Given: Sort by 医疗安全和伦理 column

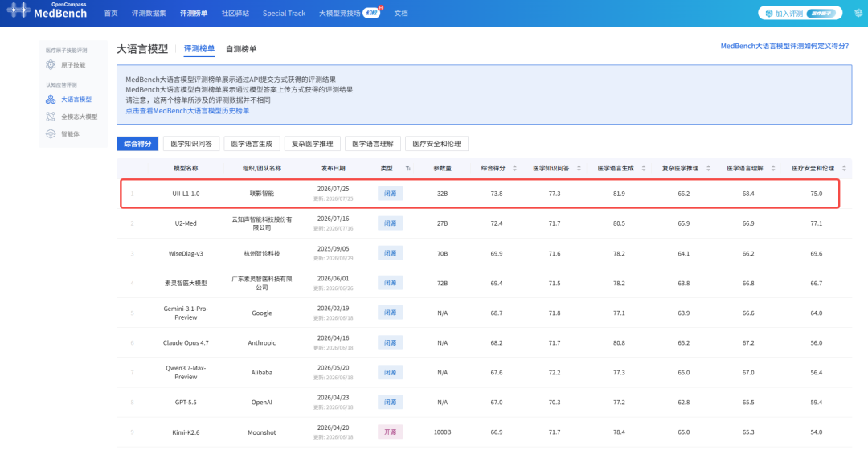Looking at the screenshot, I should click(844, 168).
